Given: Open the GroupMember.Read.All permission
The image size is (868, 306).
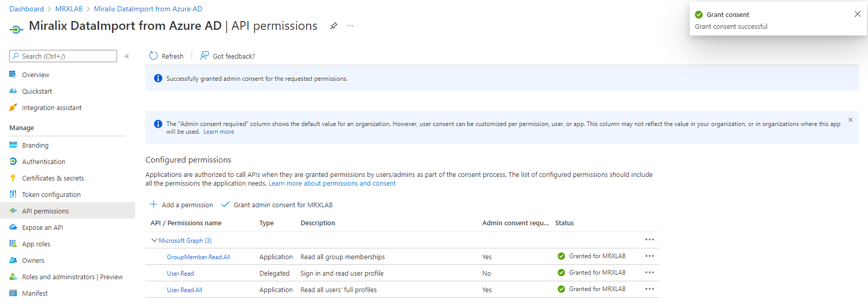Looking at the screenshot, I should pyautogui.click(x=198, y=257).
